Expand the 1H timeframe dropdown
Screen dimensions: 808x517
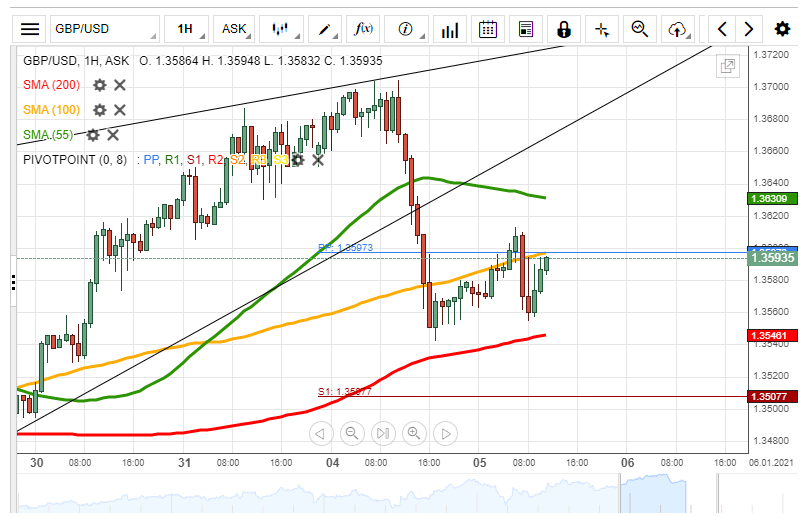pos(187,29)
